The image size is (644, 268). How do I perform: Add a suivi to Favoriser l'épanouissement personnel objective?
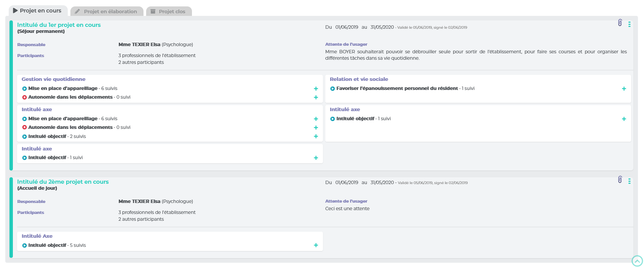pyautogui.click(x=624, y=89)
